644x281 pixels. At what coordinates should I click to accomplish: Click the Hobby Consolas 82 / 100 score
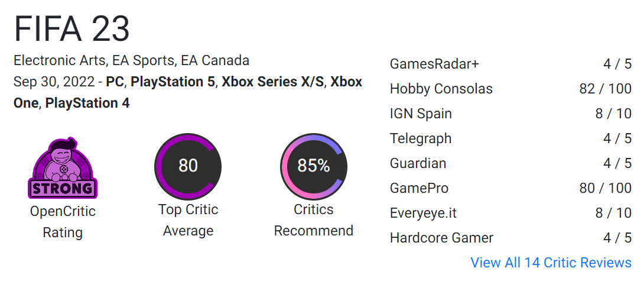(x=605, y=89)
